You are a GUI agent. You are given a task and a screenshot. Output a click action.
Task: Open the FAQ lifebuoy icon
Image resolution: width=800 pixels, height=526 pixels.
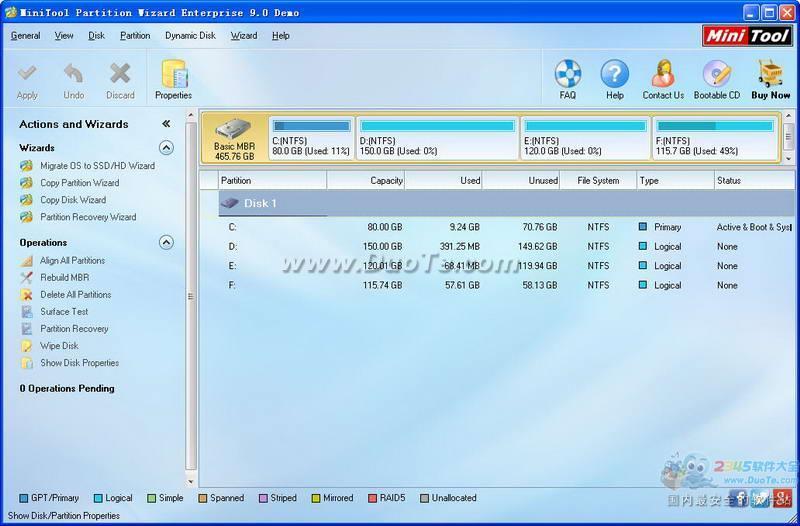pos(567,74)
